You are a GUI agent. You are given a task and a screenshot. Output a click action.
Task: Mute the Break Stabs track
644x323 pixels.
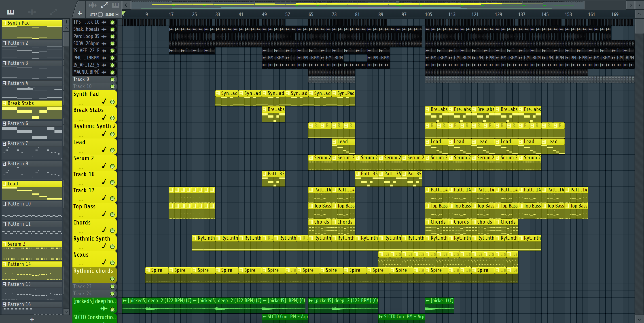pos(112,118)
